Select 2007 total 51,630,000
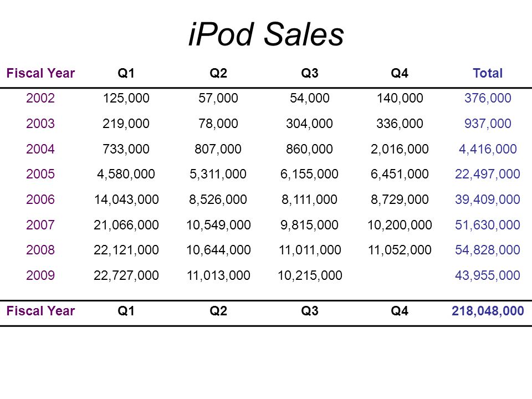The image size is (532, 399). click(x=488, y=224)
